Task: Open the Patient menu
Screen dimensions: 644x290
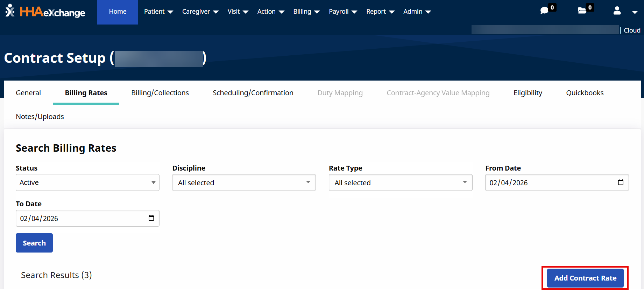Action: [158, 12]
